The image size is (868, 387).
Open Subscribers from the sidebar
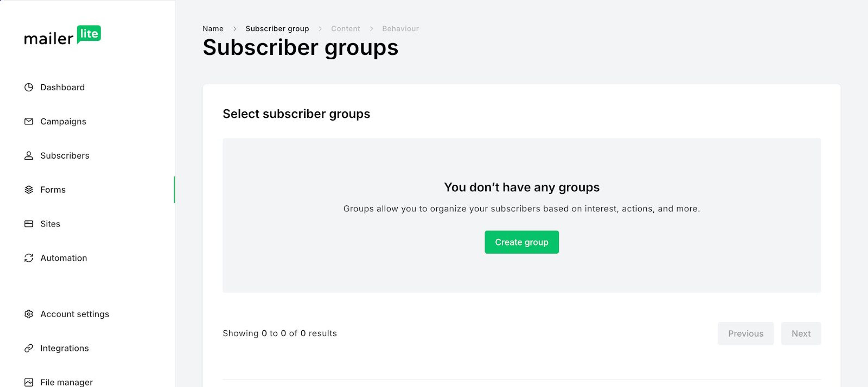[x=65, y=155]
